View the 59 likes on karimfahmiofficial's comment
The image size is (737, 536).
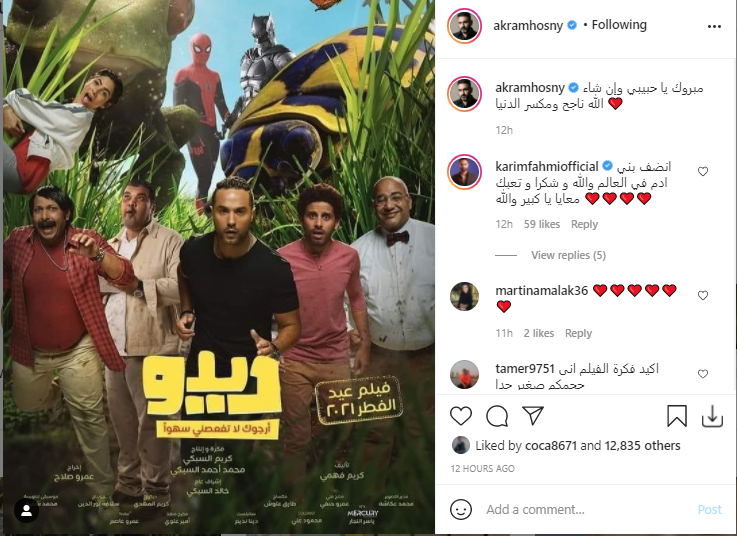tap(542, 224)
